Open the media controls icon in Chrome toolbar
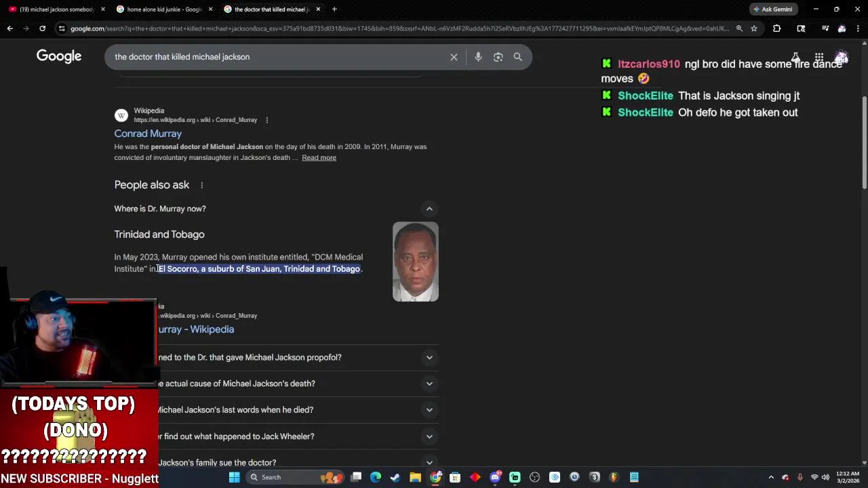Image resolution: width=868 pixels, height=488 pixels. tap(825, 28)
